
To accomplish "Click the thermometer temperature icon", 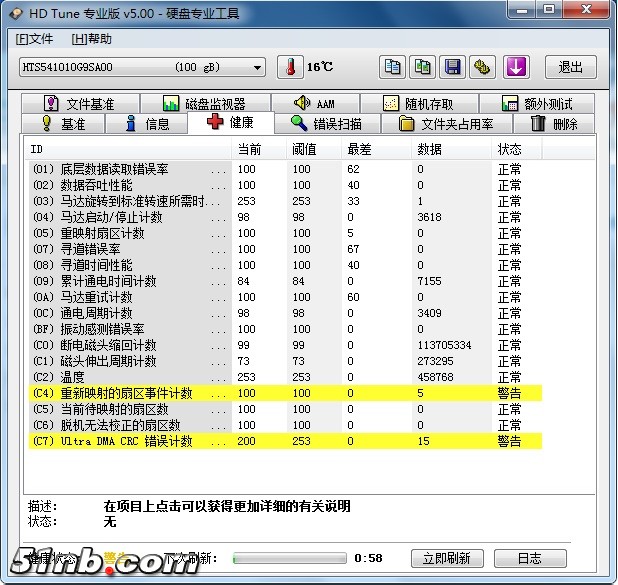I will pos(289,67).
